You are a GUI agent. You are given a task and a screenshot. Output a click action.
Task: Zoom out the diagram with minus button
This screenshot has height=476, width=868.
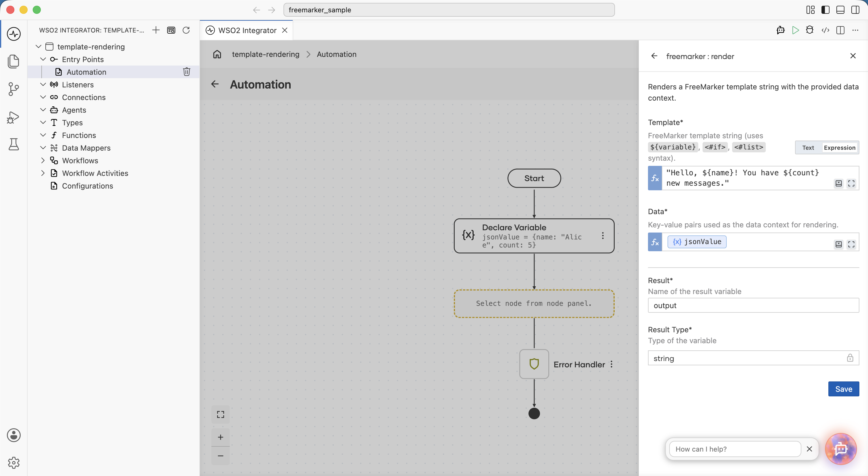220,456
